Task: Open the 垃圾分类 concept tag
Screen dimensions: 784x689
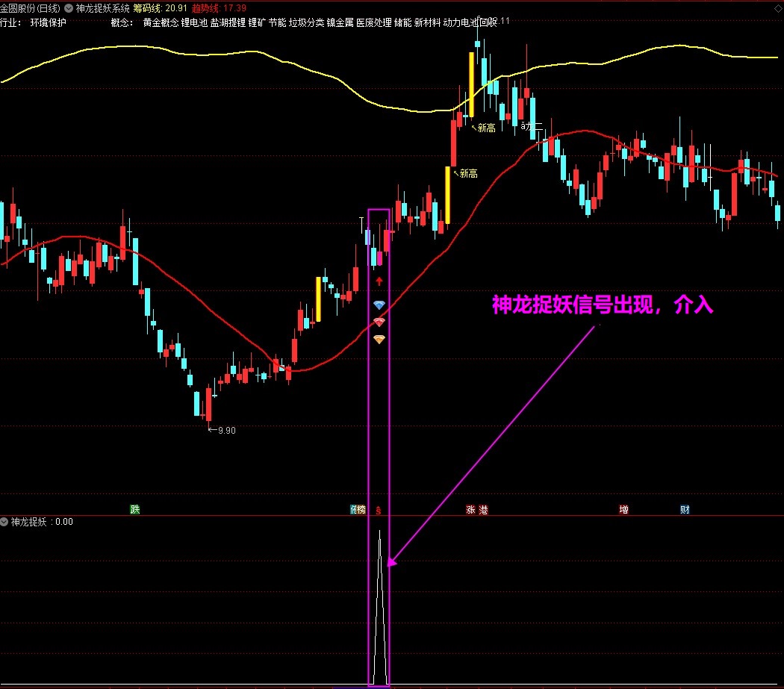Action: 306,22
